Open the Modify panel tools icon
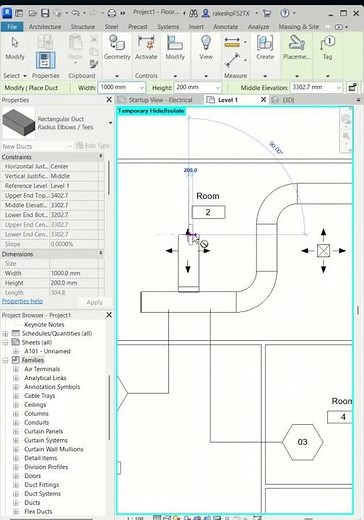 [175, 43]
